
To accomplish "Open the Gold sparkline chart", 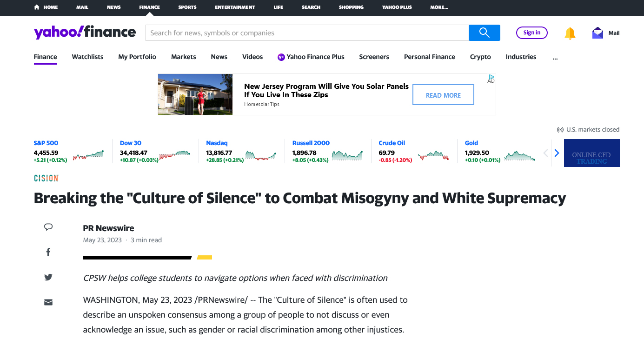I will pyautogui.click(x=520, y=155).
